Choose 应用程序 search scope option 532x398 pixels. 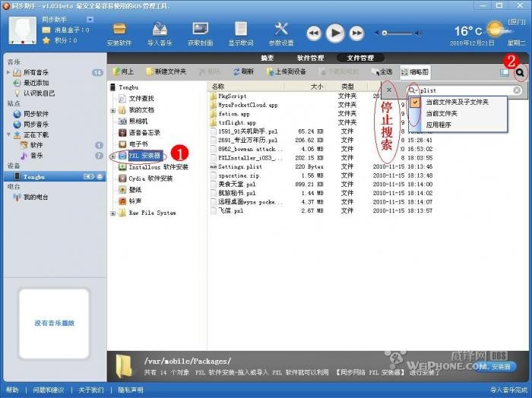coord(438,124)
